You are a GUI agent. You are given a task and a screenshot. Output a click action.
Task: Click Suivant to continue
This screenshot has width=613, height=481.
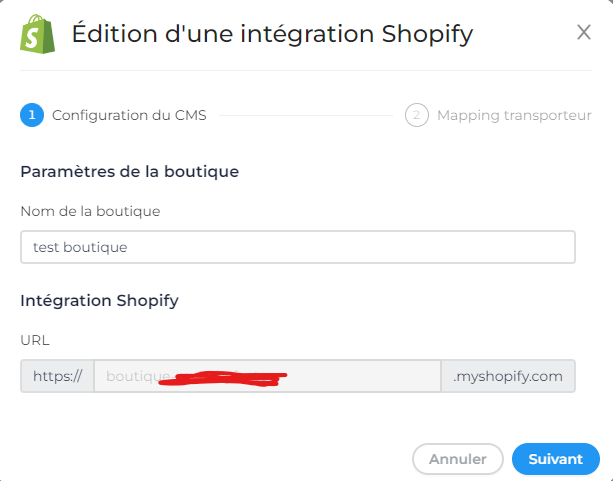[556, 459]
